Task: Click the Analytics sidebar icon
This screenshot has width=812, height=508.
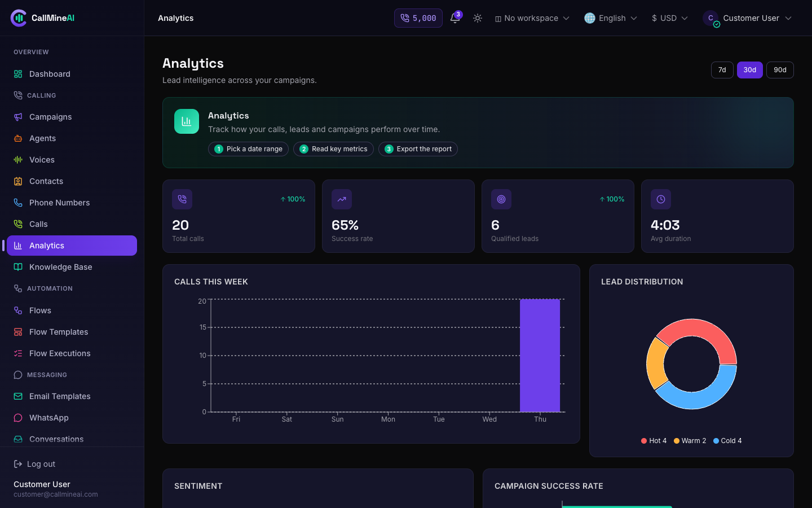Action: click(x=18, y=246)
